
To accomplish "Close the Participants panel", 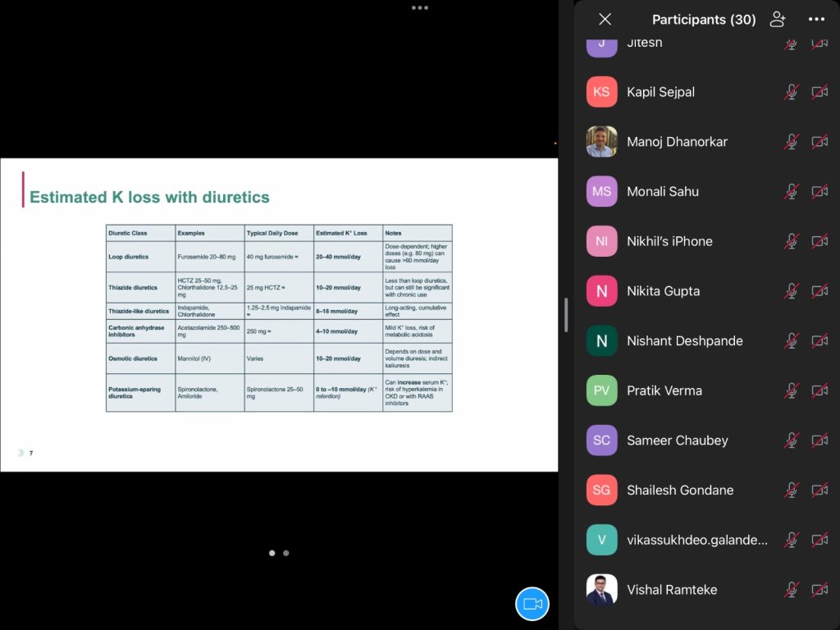I will click(x=605, y=20).
